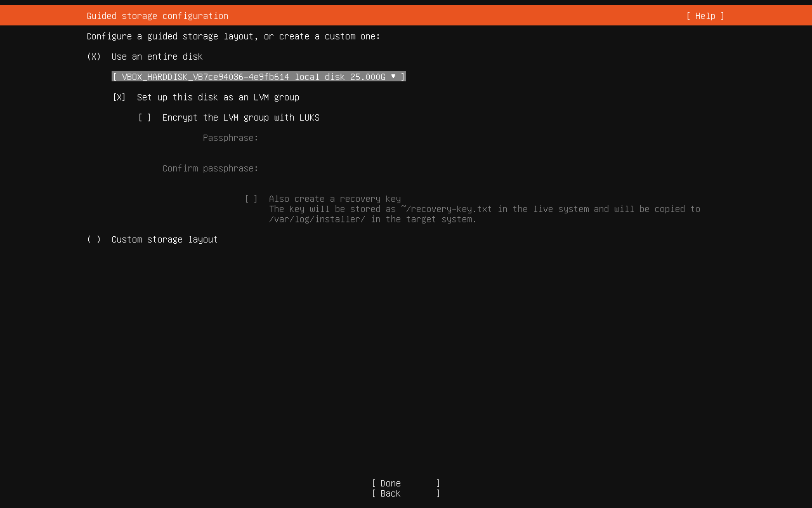812x508 pixels.
Task: Click the "Guided storage configuration" title bar
Action: [157, 16]
